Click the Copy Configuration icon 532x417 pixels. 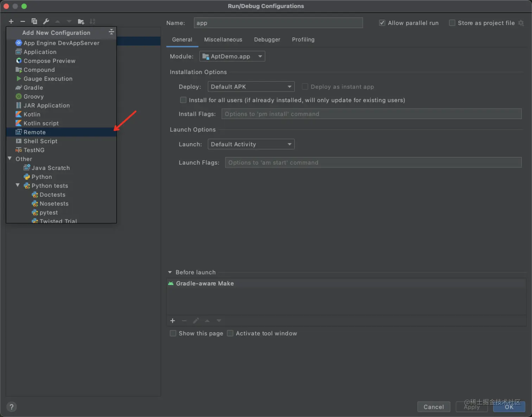pyautogui.click(x=34, y=21)
